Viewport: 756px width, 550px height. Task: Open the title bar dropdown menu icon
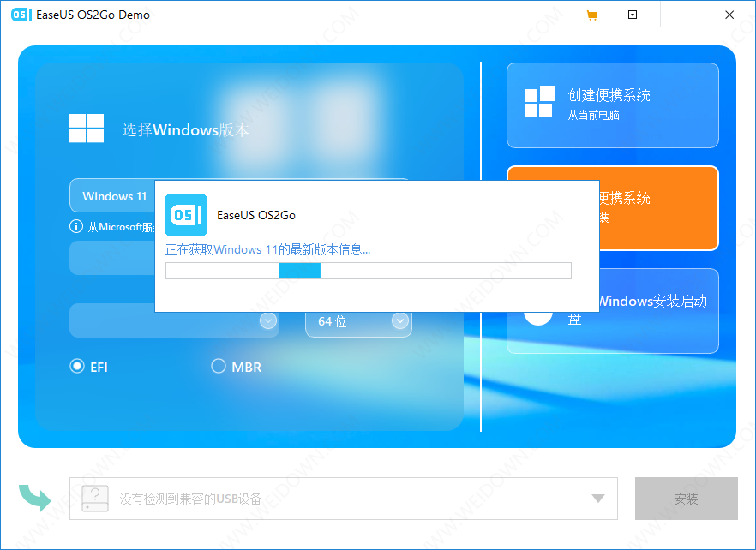coord(633,15)
